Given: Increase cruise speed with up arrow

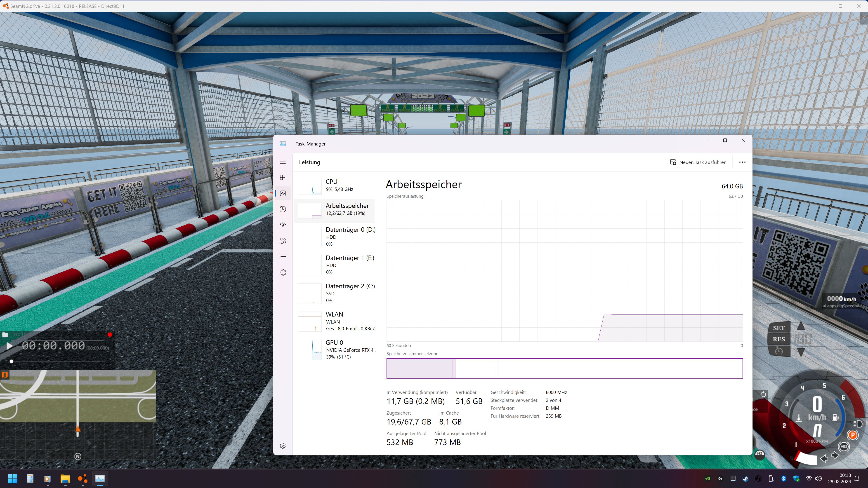Looking at the screenshot, I should (x=801, y=326).
